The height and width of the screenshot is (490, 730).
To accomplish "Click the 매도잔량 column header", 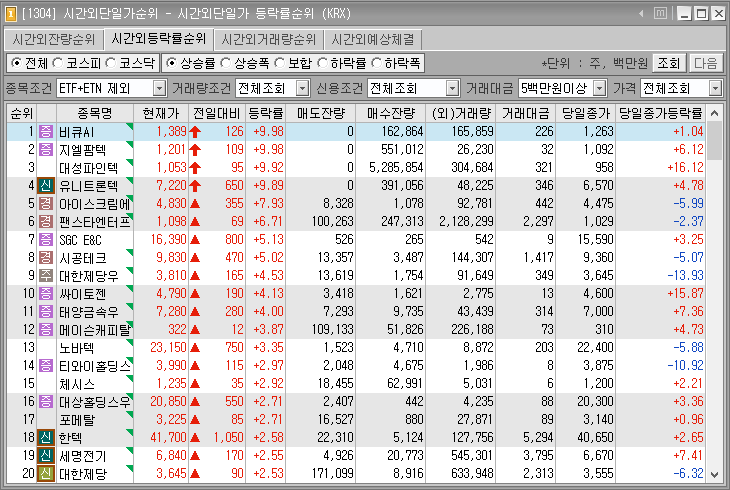I will (321, 113).
